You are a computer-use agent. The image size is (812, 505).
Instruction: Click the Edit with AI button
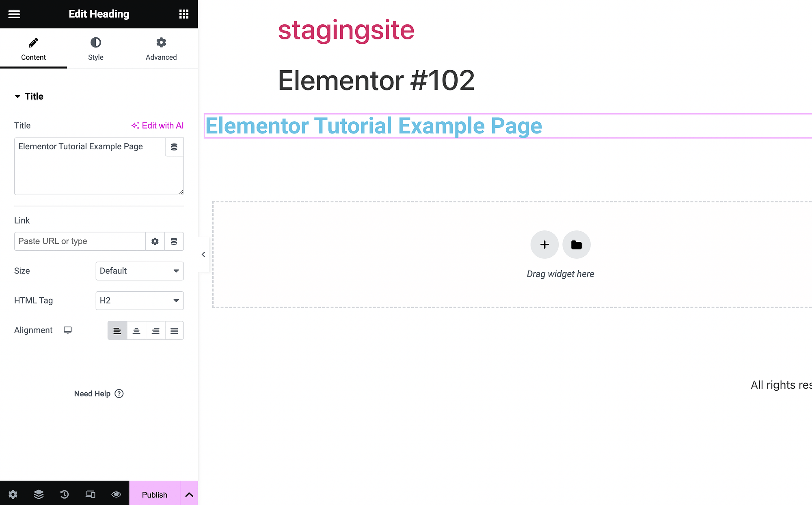click(157, 125)
